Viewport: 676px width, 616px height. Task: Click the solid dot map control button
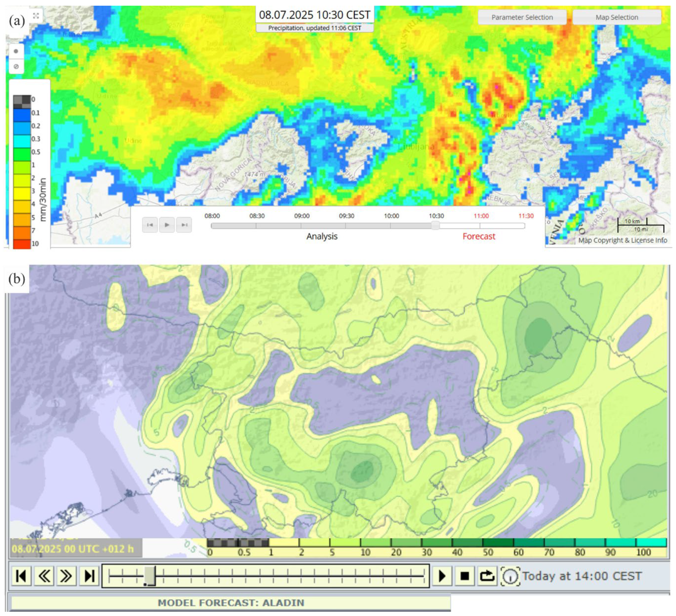point(16,51)
